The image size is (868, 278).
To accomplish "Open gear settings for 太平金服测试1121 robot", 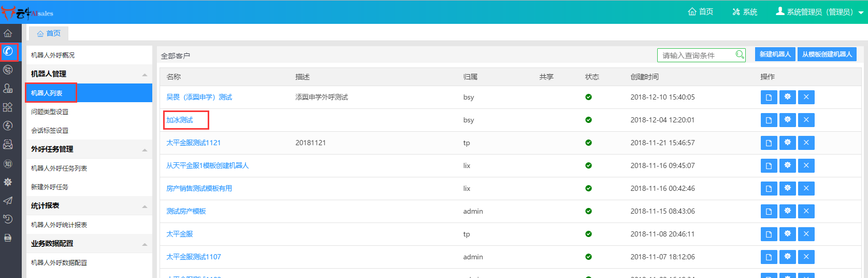I will point(787,143).
